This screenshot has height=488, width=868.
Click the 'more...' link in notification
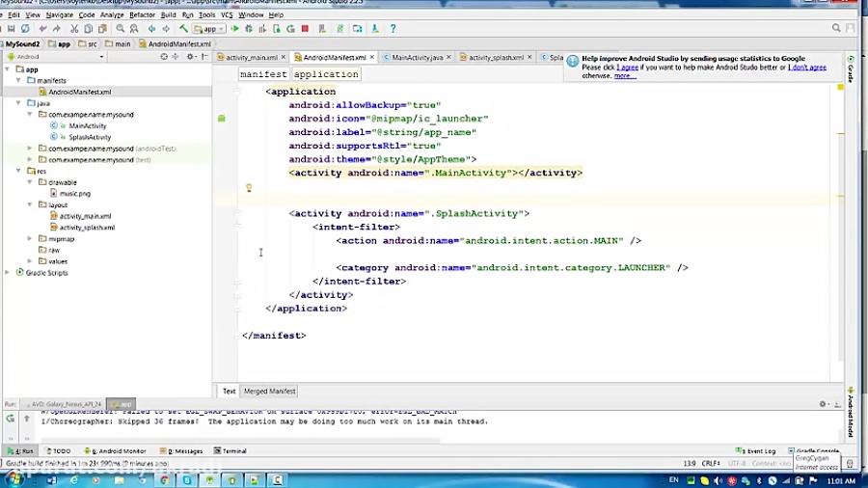[625, 76]
